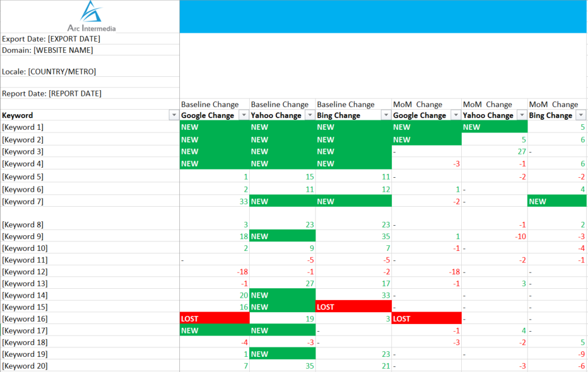588x372 pixels.
Task: Open the Keyword column filter dropdown
Action: 173,115
